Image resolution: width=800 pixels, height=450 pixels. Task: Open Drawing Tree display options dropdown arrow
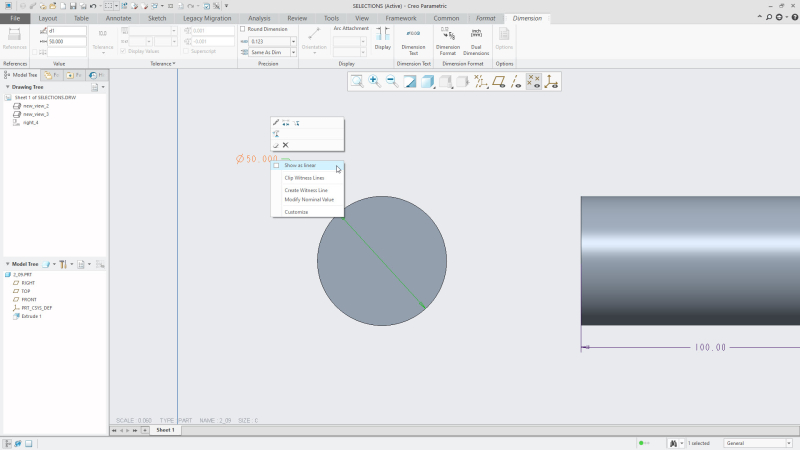pyautogui.click(x=103, y=87)
